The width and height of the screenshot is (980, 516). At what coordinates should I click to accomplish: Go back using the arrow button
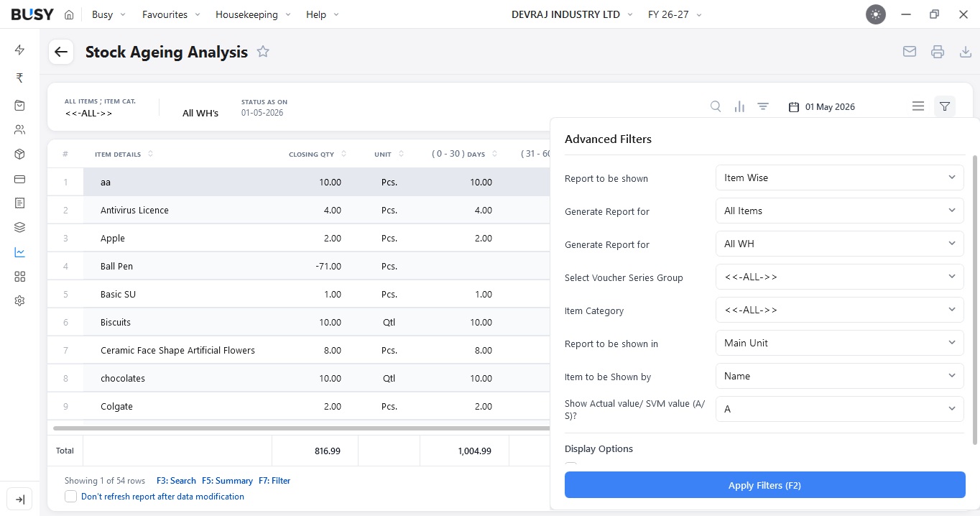click(61, 52)
